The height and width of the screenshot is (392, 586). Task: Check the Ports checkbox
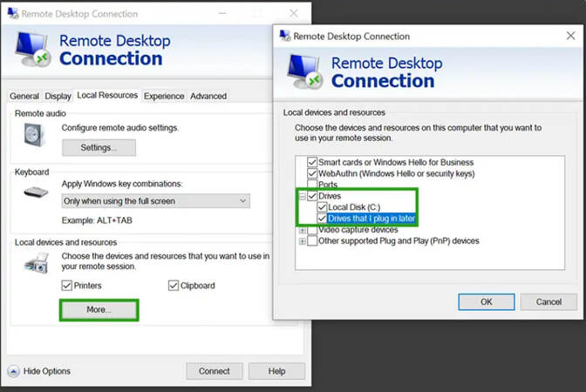(312, 184)
